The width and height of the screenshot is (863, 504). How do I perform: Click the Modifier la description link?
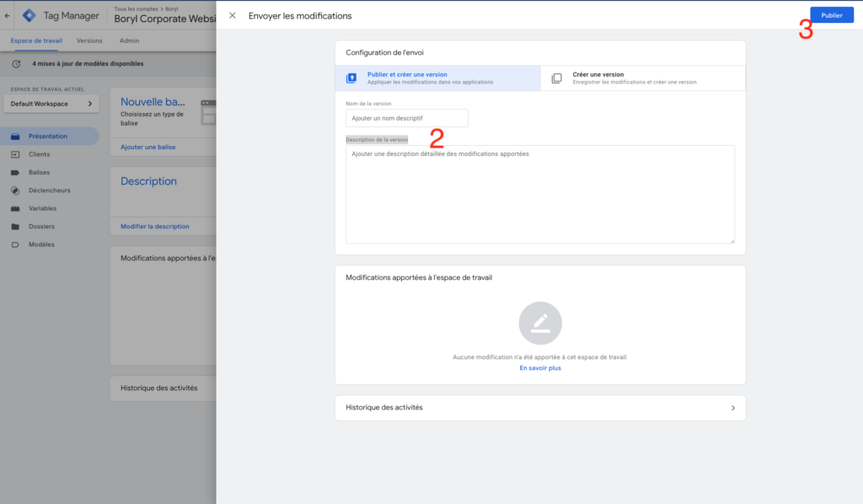(x=155, y=227)
